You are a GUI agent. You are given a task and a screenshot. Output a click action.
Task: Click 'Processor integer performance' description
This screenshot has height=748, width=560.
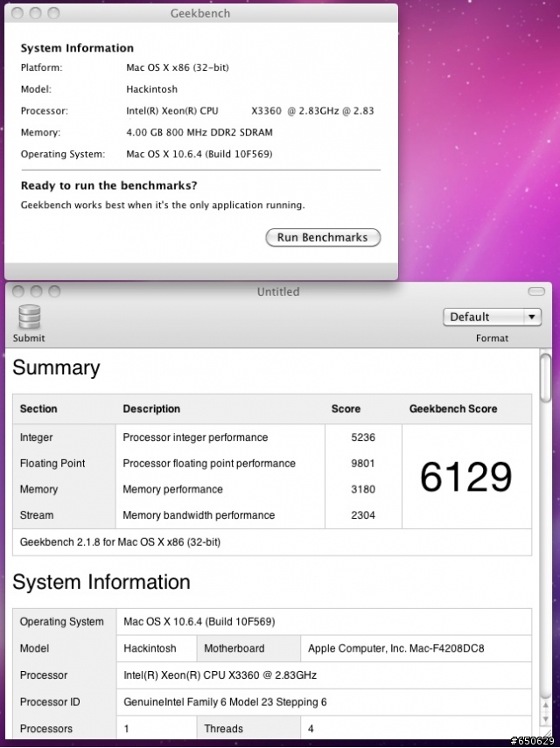coord(195,437)
